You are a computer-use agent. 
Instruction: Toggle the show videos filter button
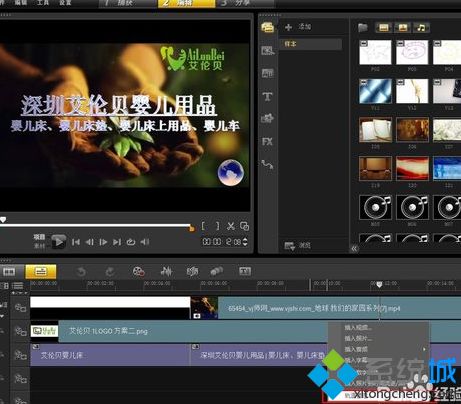click(384, 28)
